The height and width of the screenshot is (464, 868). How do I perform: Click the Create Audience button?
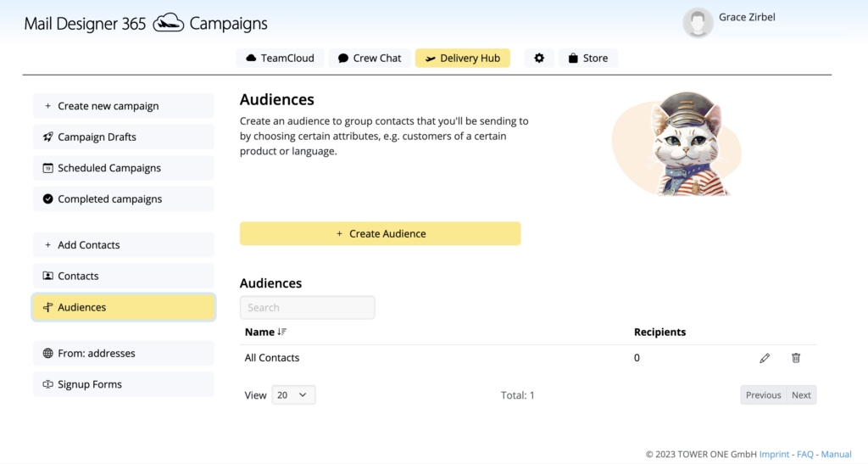pos(381,233)
